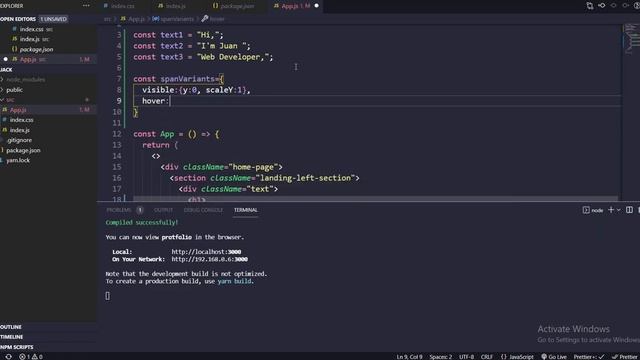Switch to the package.json editor tab

(x=233, y=6)
